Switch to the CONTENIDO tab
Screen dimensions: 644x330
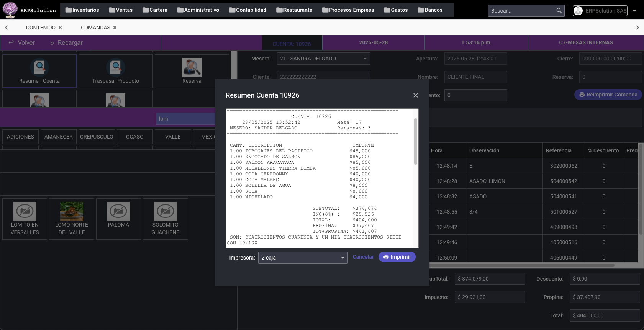41,28
